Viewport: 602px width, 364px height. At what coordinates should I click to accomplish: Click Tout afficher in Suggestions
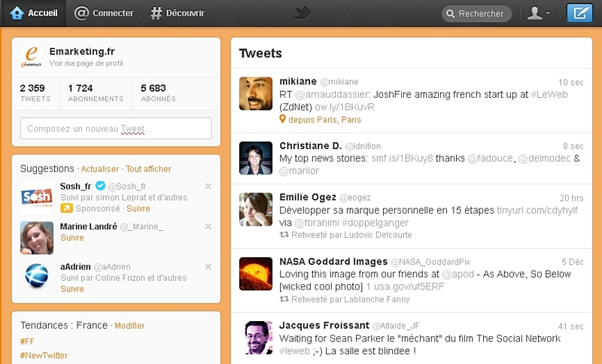148,169
